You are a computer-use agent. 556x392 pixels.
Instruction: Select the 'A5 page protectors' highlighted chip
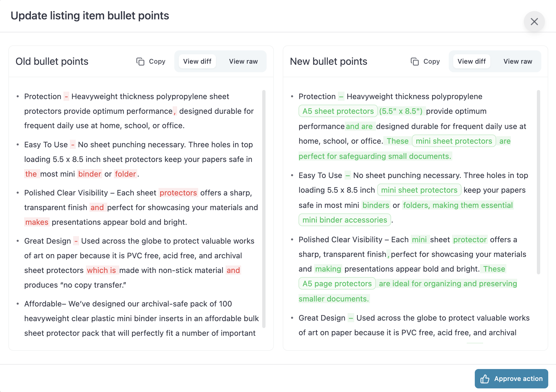[337, 283]
